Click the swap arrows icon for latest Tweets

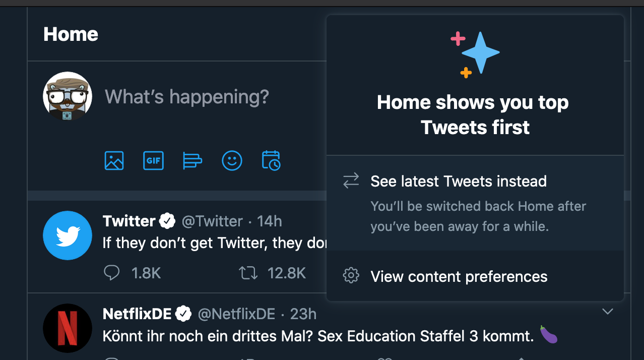[351, 181]
